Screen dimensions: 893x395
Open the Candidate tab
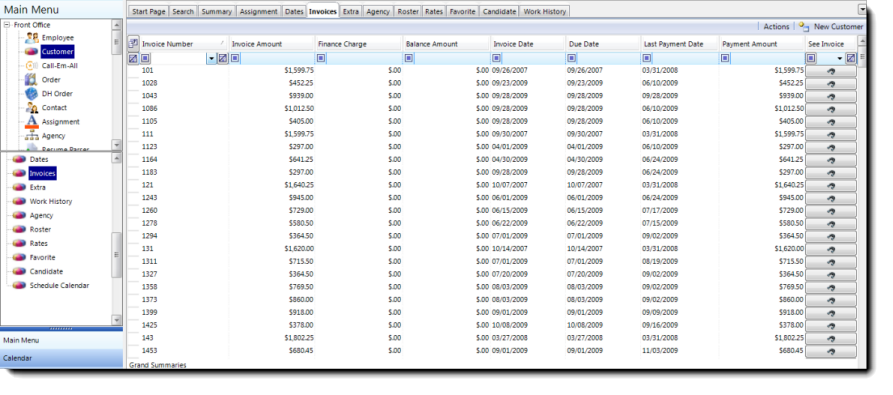click(x=499, y=11)
